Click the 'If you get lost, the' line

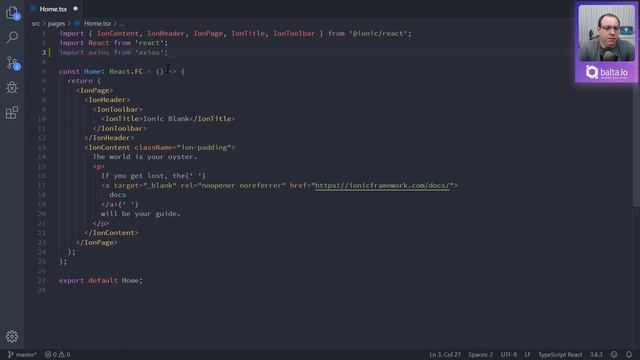(153, 176)
